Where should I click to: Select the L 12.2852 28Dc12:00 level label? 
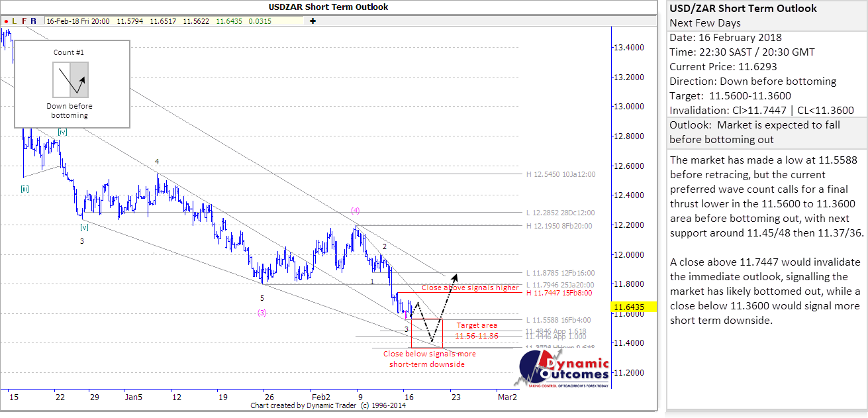pos(561,213)
